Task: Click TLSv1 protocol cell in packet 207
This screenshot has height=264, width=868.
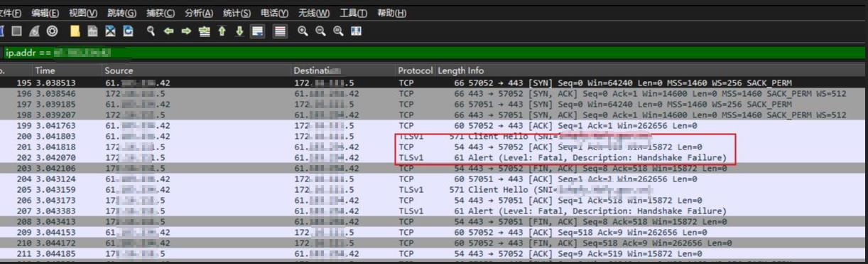Action: (x=411, y=211)
